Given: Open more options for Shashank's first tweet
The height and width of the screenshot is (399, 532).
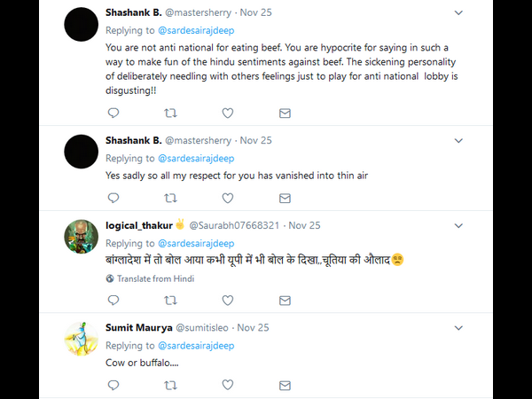Looking at the screenshot, I should coord(458,13).
